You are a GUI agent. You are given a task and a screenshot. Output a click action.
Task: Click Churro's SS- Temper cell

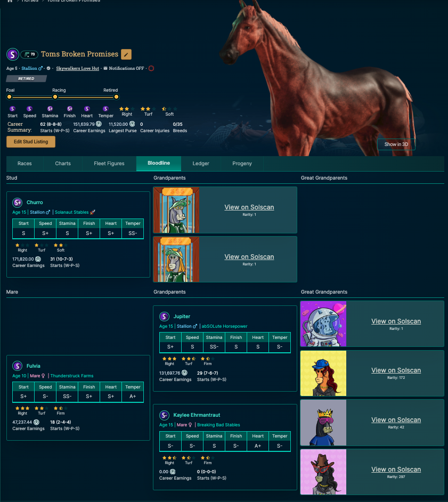click(133, 233)
